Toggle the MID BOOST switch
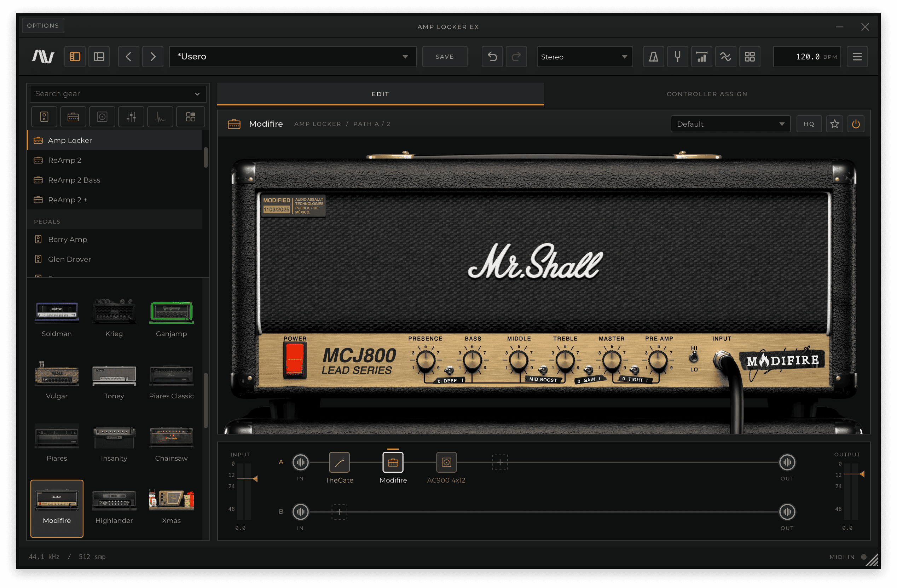This screenshot has width=897, height=588. click(543, 370)
